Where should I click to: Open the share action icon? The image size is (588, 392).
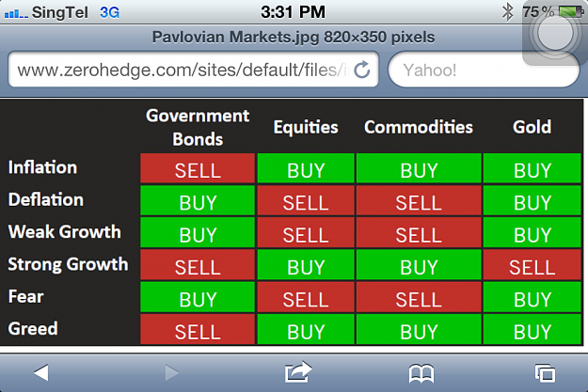pos(298,372)
